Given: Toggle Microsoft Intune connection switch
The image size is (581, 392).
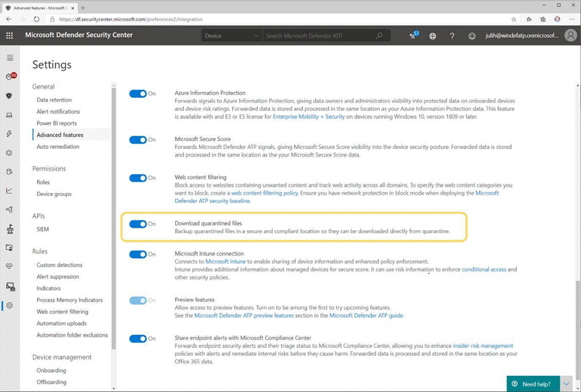Looking at the screenshot, I should pos(138,254).
